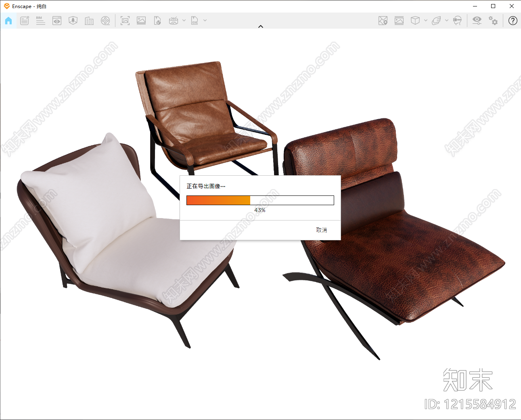The image size is (521, 420).
Task: Click the cube projection mode icon
Action: click(x=415, y=21)
